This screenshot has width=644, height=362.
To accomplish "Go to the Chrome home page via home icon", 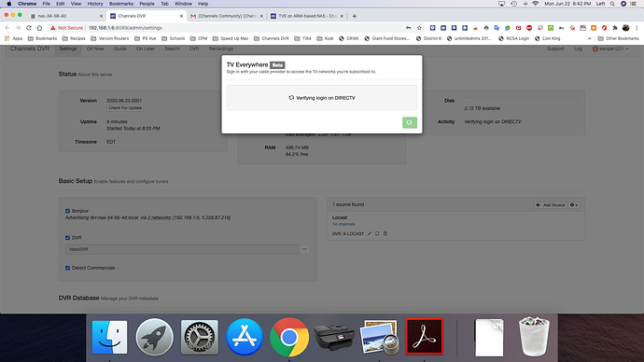I will click(39, 28).
